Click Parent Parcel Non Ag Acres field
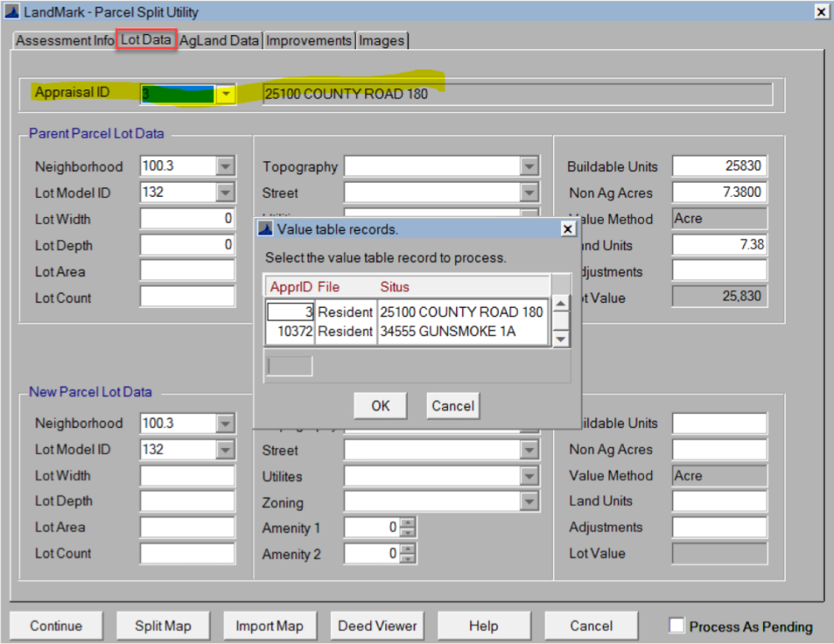The width and height of the screenshot is (834, 644). (x=719, y=192)
